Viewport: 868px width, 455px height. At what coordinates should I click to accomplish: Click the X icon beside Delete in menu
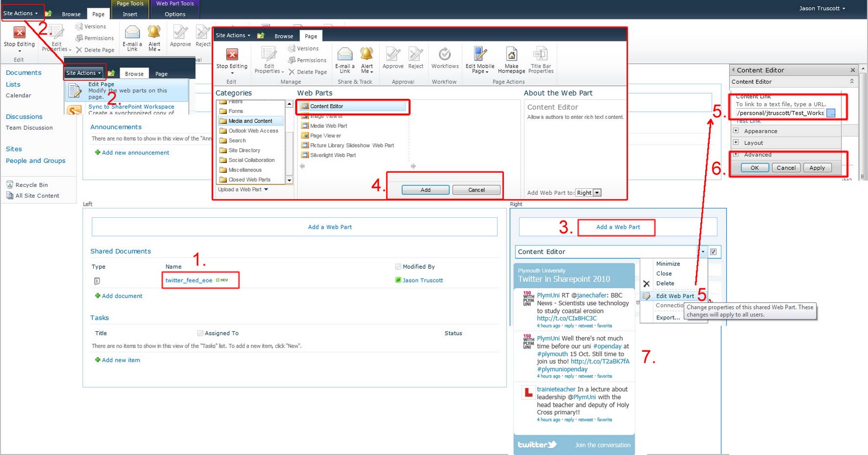point(646,283)
